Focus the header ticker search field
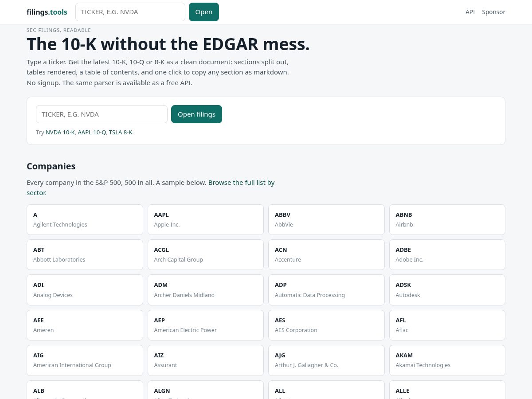Image resolution: width=532 pixels, height=399 pixels. [130, 12]
